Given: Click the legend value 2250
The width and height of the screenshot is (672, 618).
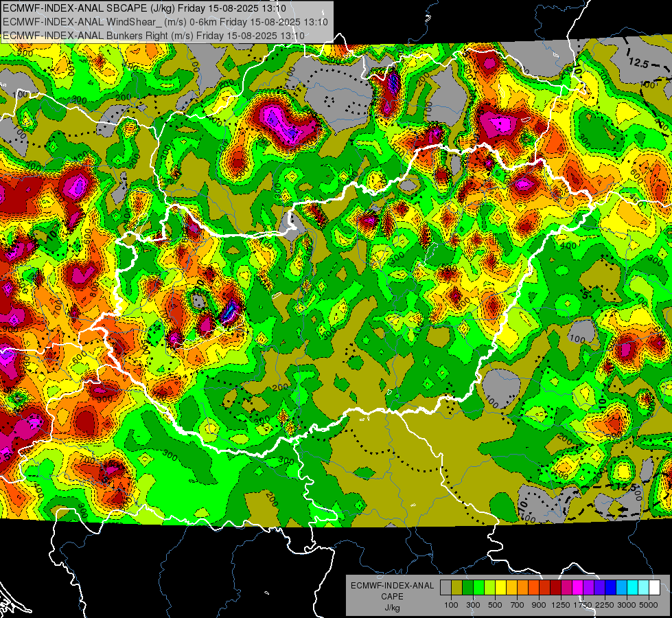Looking at the screenshot, I should [605, 605].
